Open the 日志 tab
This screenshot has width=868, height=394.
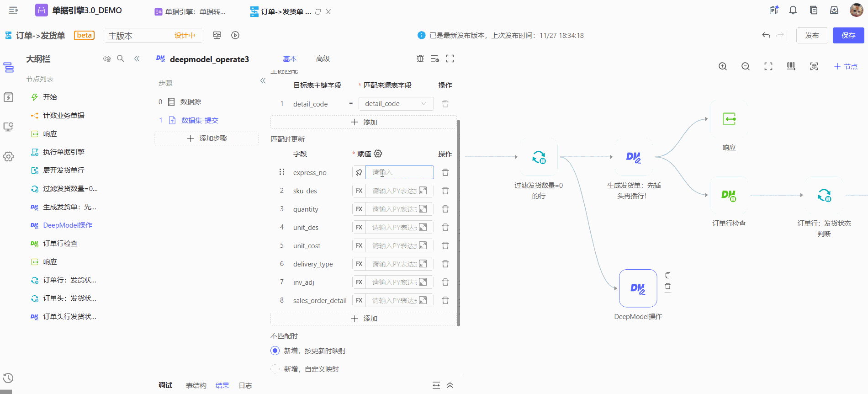pyautogui.click(x=245, y=385)
